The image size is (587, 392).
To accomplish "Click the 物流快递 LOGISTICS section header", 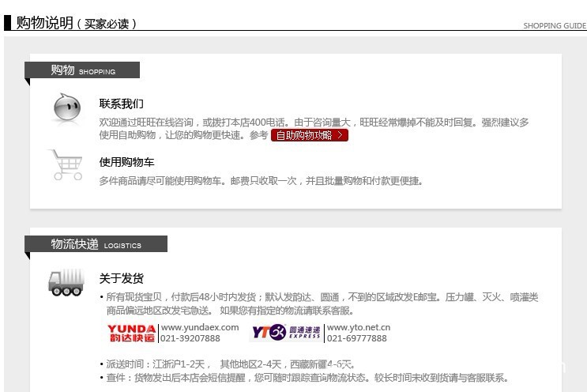I will coord(96,244).
